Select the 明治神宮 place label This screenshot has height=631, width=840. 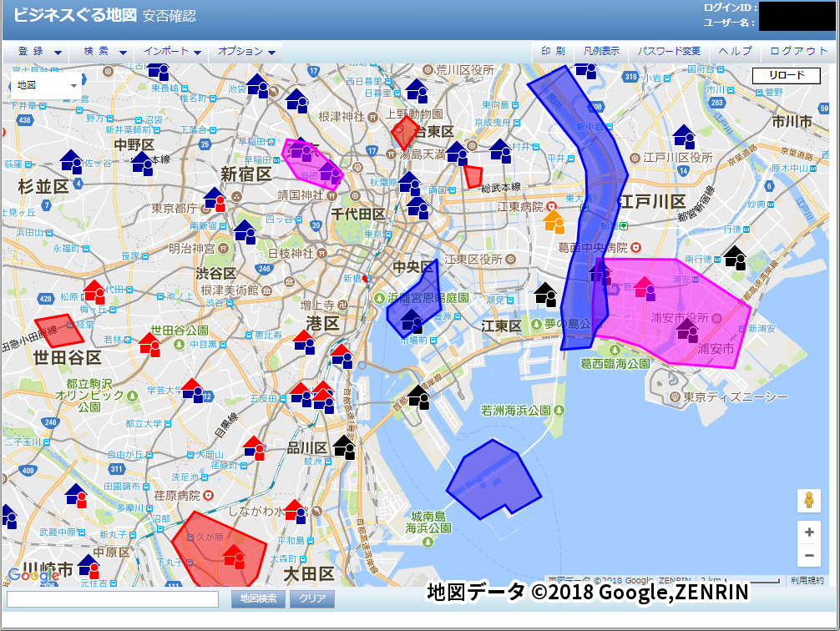coord(192,249)
